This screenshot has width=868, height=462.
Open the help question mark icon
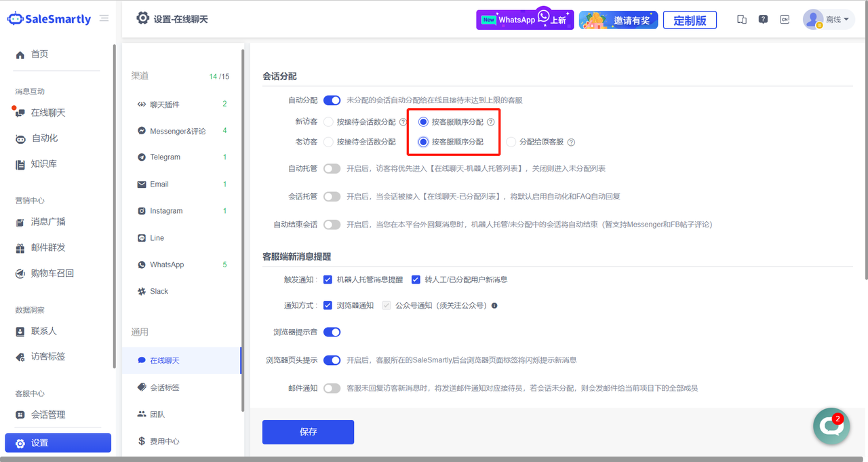tap(763, 20)
